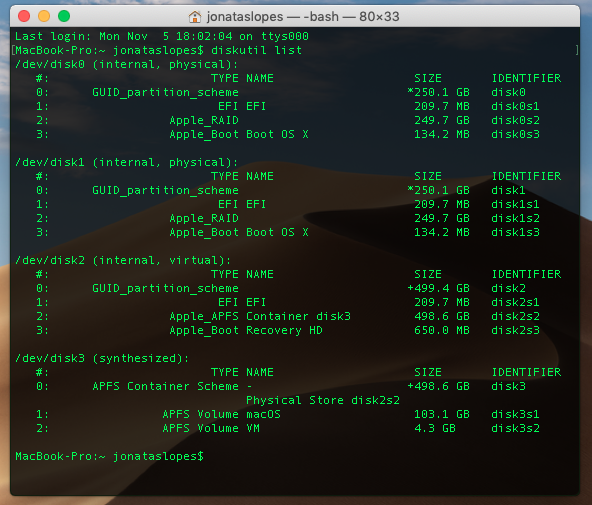
Task: Click "APFS Container Scheme" type text
Action: pos(165,386)
